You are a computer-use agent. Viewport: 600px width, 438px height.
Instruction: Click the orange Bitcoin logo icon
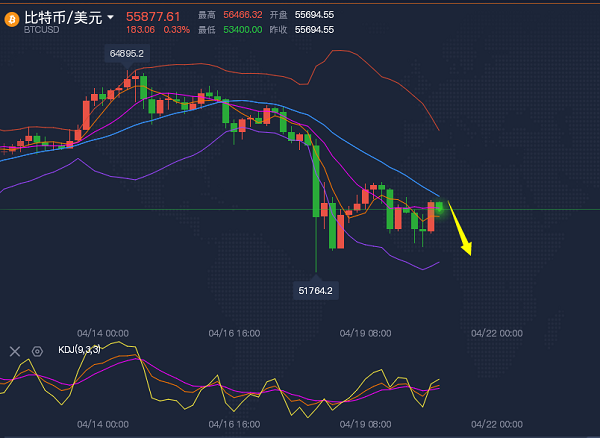tap(11, 22)
